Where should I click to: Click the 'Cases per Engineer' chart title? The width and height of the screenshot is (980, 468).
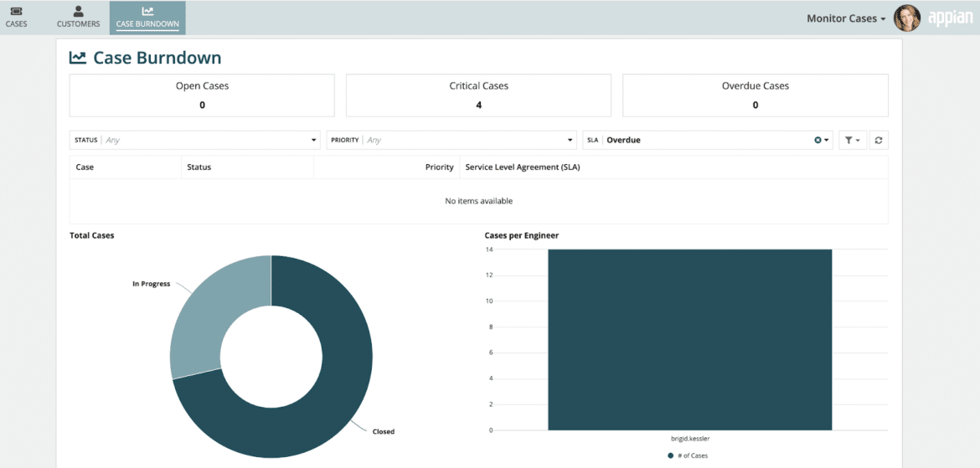click(x=521, y=235)
